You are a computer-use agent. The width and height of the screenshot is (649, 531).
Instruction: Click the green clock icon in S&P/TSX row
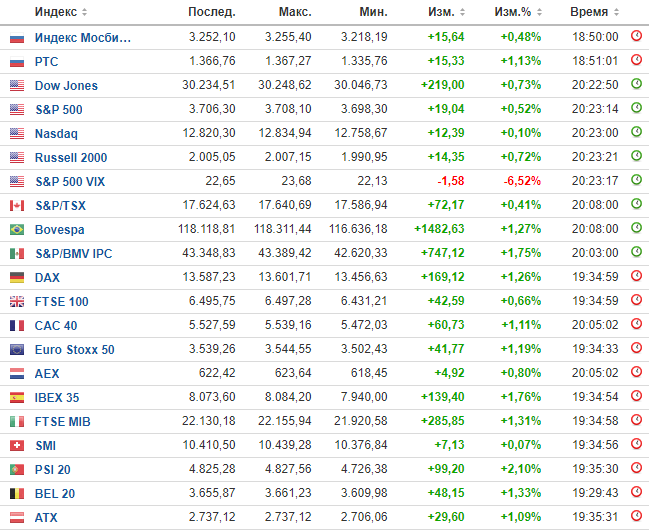click(636, 204)
